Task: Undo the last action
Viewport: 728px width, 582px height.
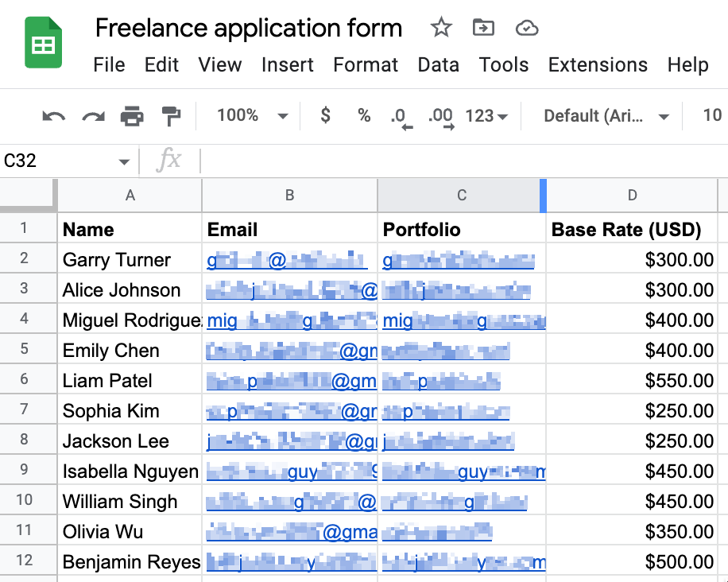Action: point(53,117)
